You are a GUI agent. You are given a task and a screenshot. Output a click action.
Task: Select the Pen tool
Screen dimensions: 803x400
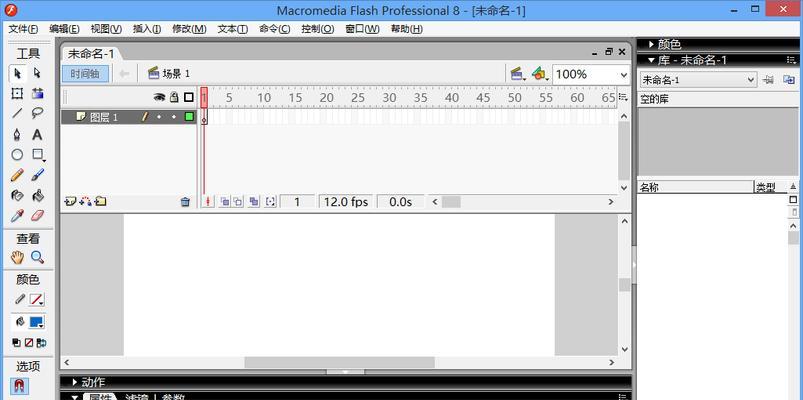17,135
